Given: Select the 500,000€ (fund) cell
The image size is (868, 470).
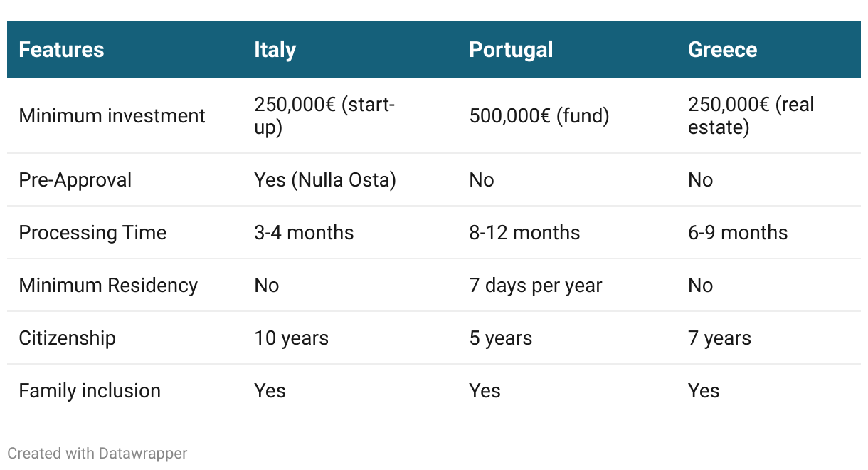Looking at the screenshot, I should point(539,116).
